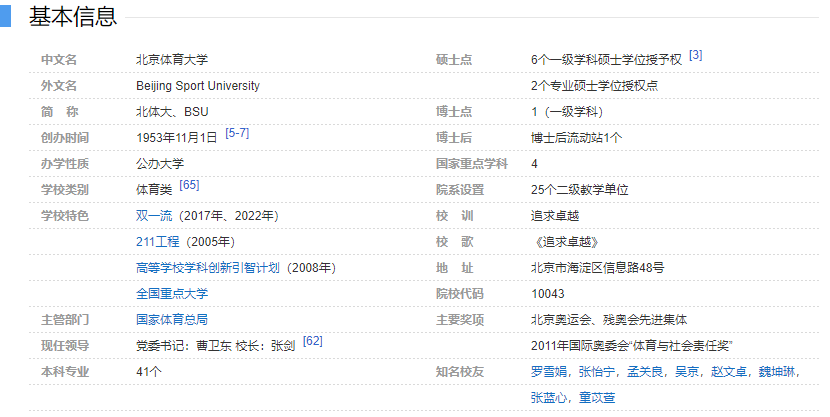Open the 吴京 alumni link
This screenshot has height=417, width=830.
point(686,371)
